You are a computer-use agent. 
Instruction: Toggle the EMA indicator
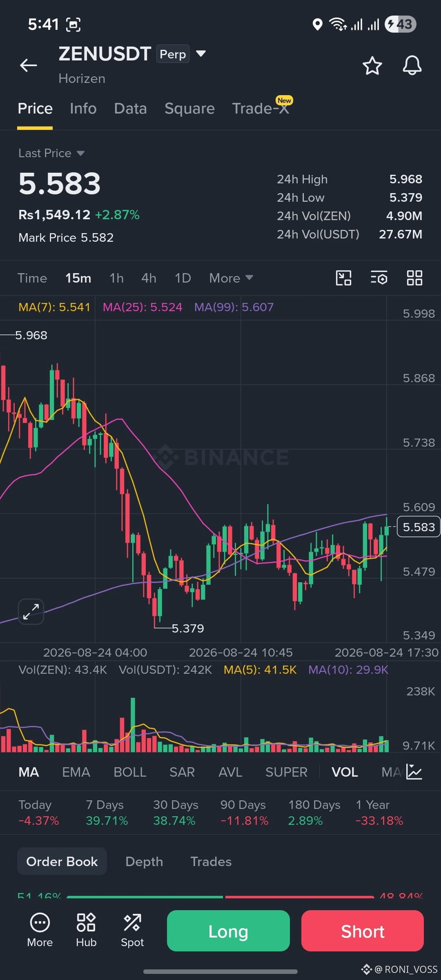76,772
